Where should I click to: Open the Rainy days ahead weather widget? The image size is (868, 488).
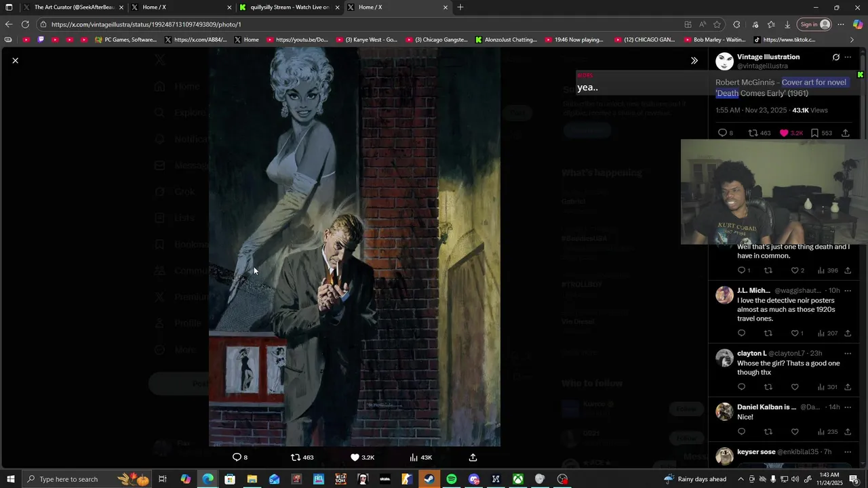(695, 479)
